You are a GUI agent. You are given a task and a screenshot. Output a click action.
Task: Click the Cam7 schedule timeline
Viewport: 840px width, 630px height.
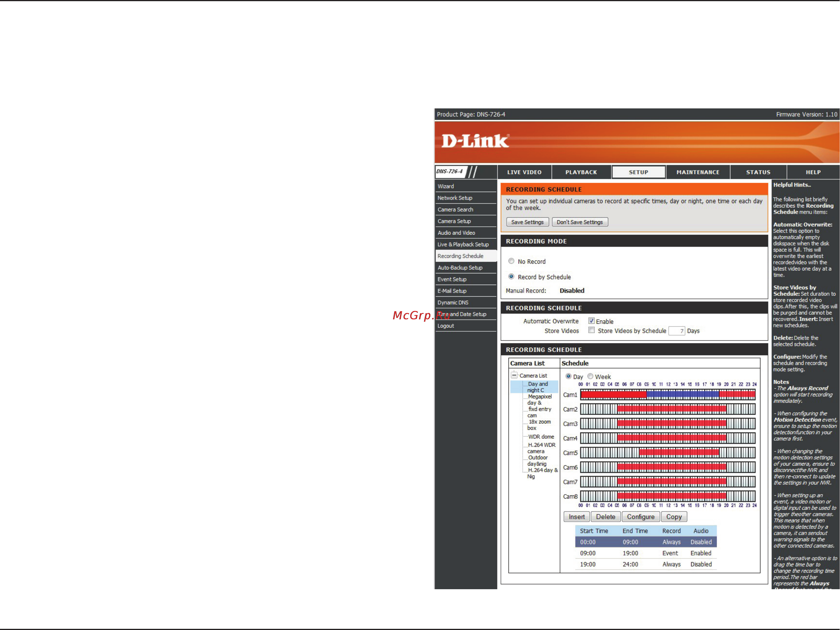pos(668,482)
